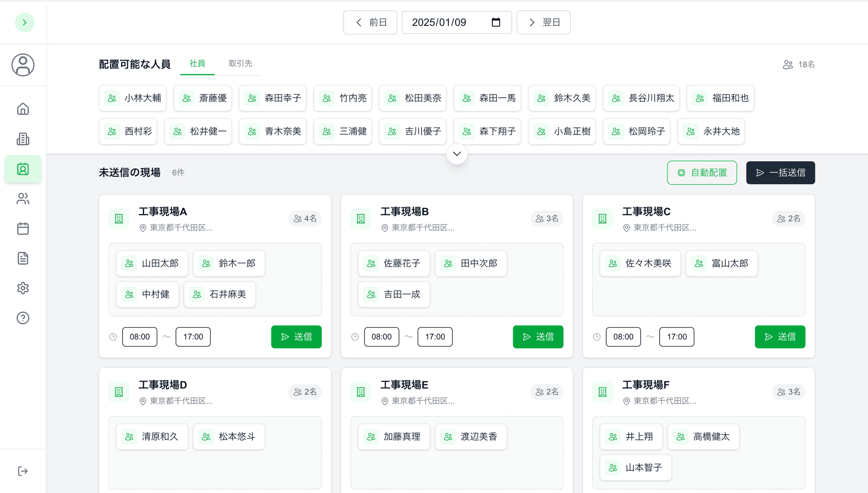Image resolution: width=868 pixels, height=493 pixels.
Task: Open the date picker calendar icon
Action: tap(495, 22)
